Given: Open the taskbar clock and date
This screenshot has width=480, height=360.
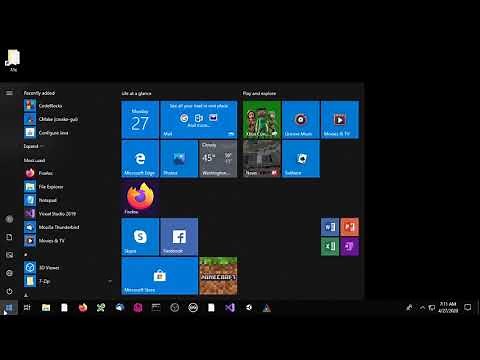Looking at the screenshot, I should coord(448,307).
